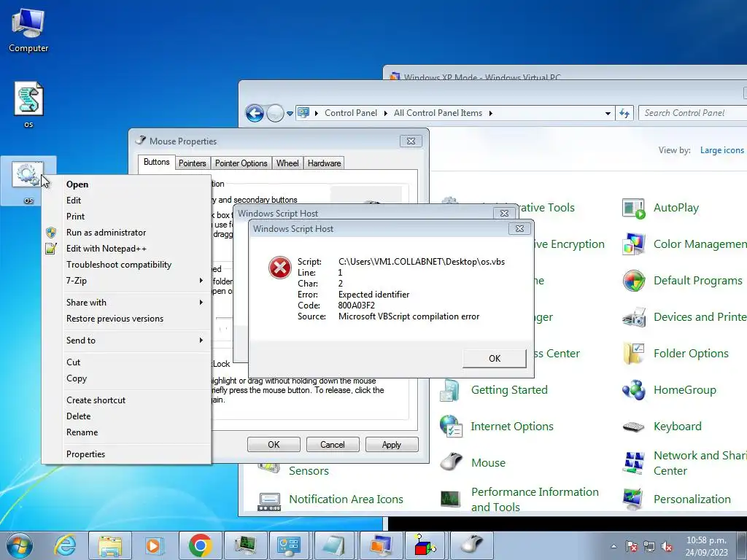The height and width of the screenshot is (560, 747).
Task: Select Delete in context menu
Action: tap(126, 416)
